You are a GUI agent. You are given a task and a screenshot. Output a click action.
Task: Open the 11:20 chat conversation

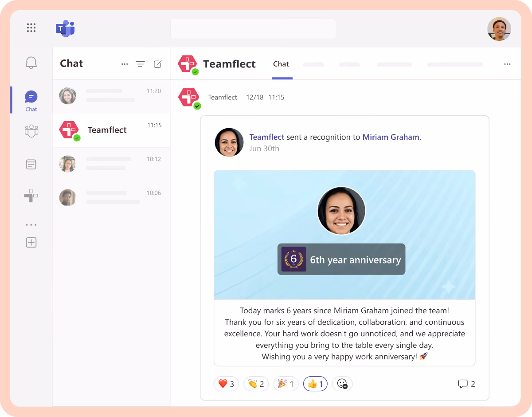coord(111,96)
